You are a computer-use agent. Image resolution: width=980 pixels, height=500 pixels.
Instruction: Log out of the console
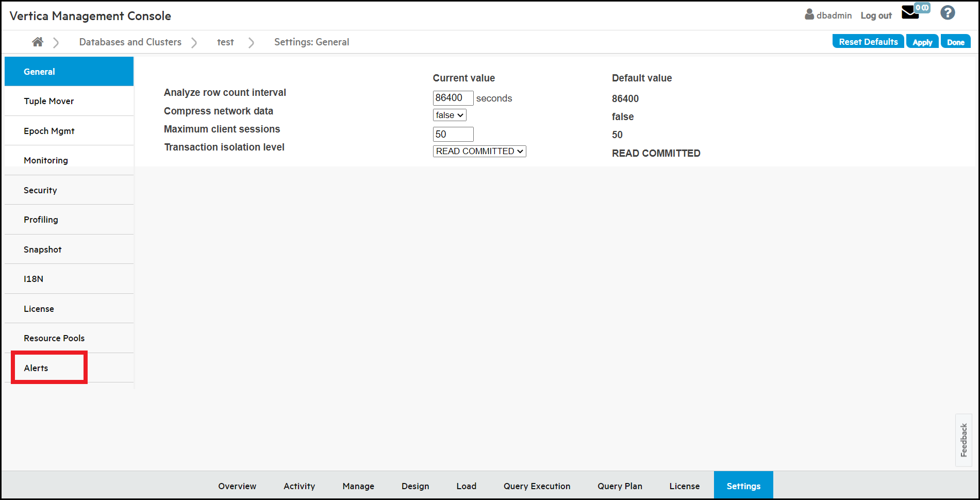click(x=876, y=15)
